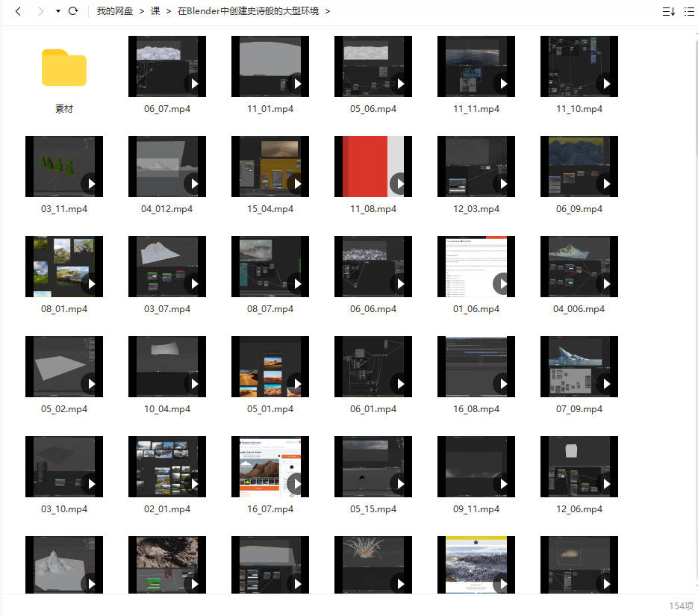Click the 05_01.mp4 desert thumbnail
Viewport: 698px width, 616px height.
click(x=270, y=367)
